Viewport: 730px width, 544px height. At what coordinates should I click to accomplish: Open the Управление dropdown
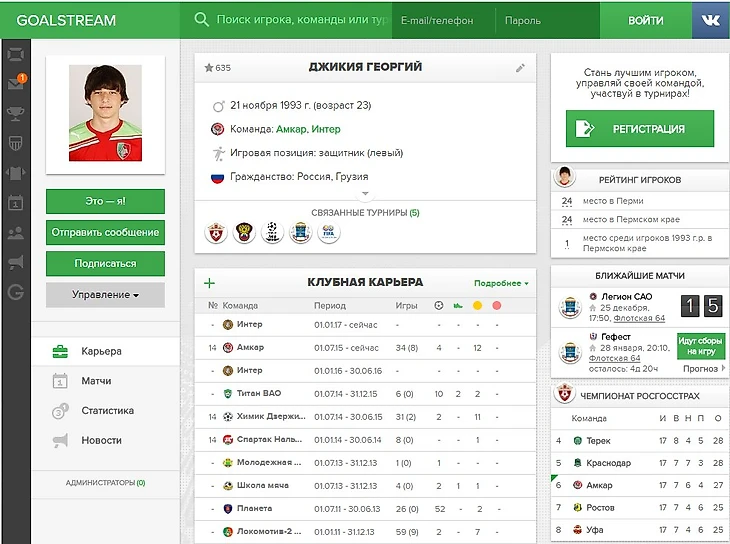(x=105, y=295)
